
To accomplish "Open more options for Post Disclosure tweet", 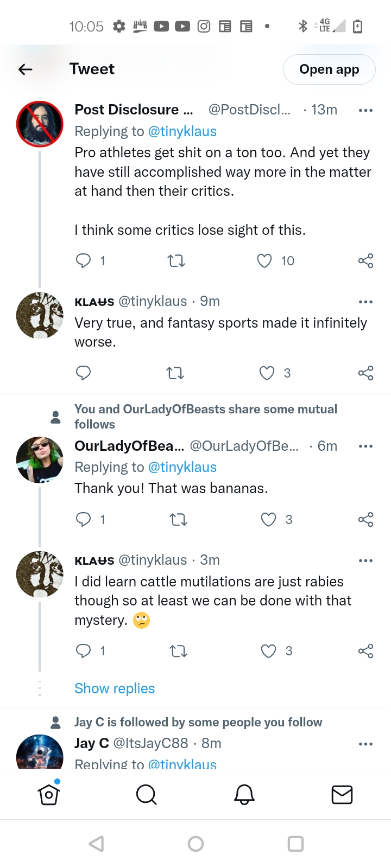I will click(365, 110).
